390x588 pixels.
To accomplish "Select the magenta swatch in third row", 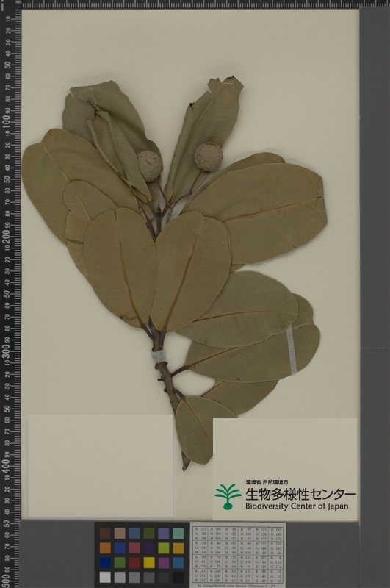I will [x=164, y=562].
